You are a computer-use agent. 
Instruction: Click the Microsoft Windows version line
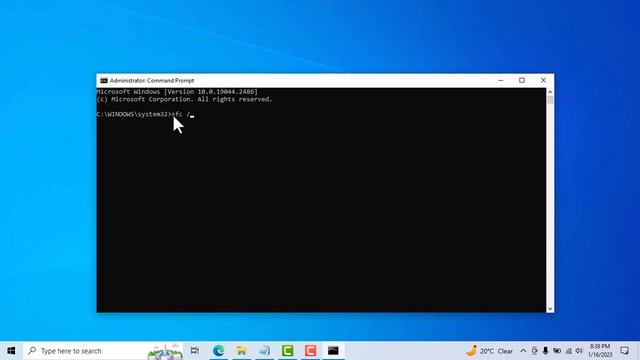tap(177, 92)
